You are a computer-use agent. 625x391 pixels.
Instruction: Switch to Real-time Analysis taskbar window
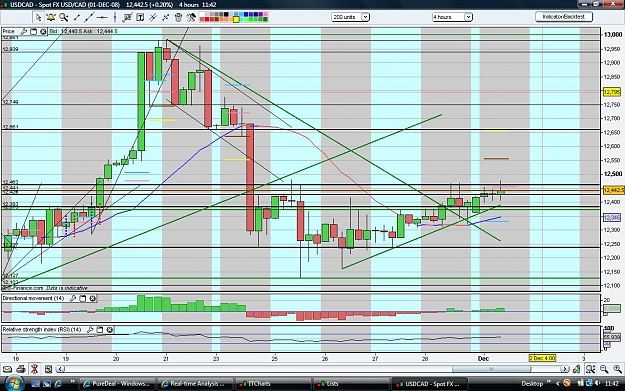(x=194, y=384)
